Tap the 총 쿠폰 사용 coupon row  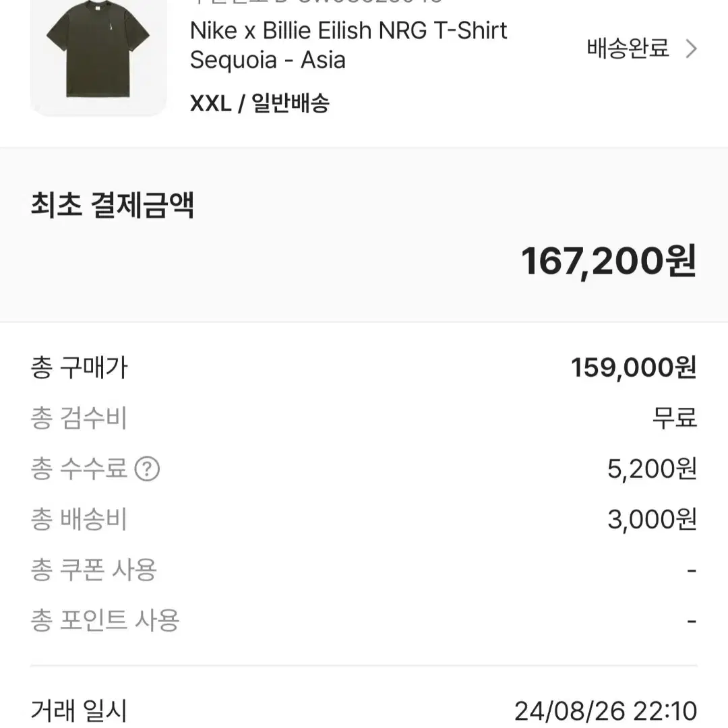pos(363,570)
